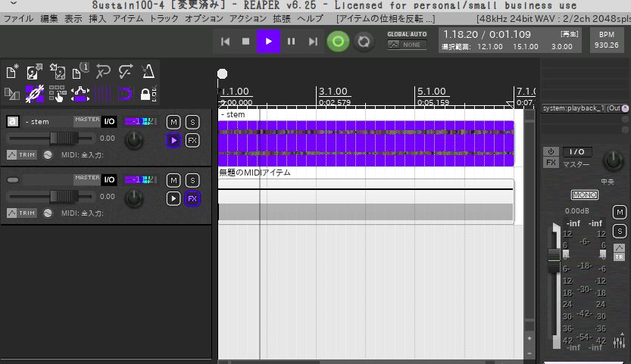
Task: Click the stem track pan knob
Action: click(133, 140)
